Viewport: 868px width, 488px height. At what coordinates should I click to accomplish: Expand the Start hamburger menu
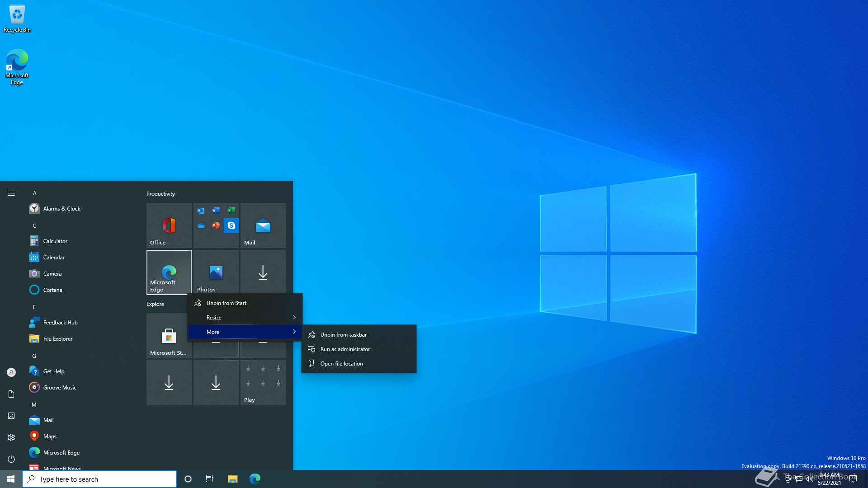(x=11, y=193)
